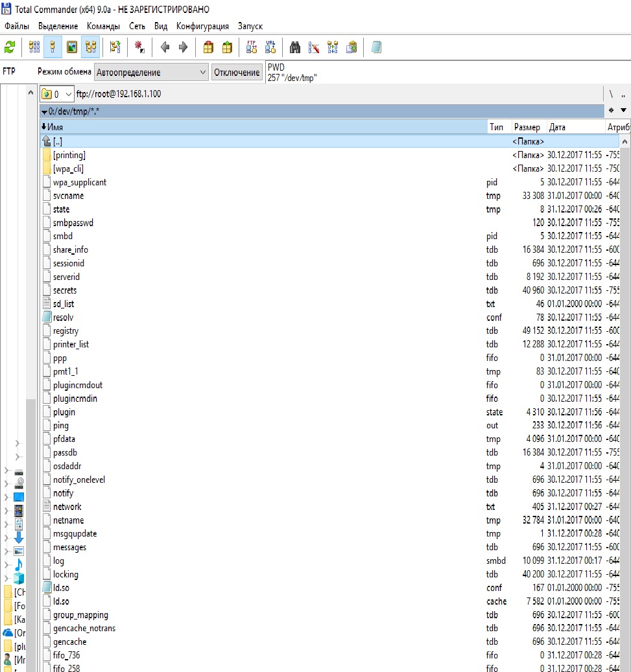Open the Файлы menu

17,26
